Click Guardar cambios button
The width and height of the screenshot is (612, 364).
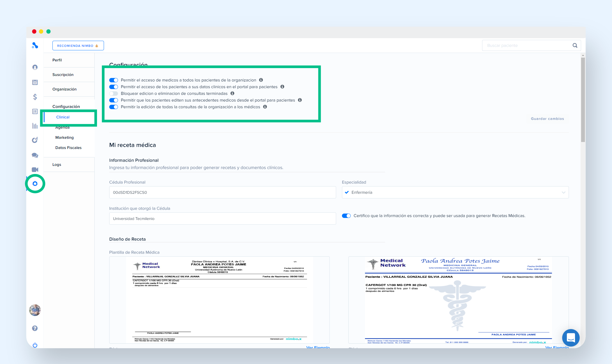coord(547,119)
